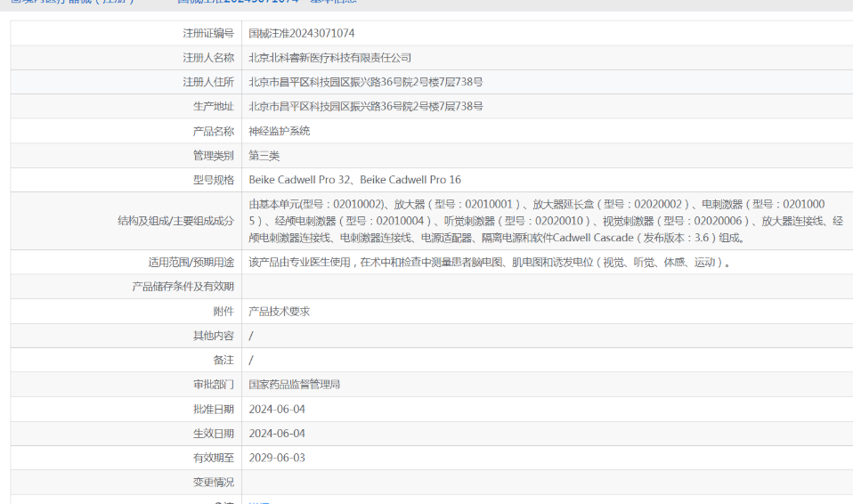
Task: Click the 变更情况 label
Action: pyautogui.click(x=214, y=483)
